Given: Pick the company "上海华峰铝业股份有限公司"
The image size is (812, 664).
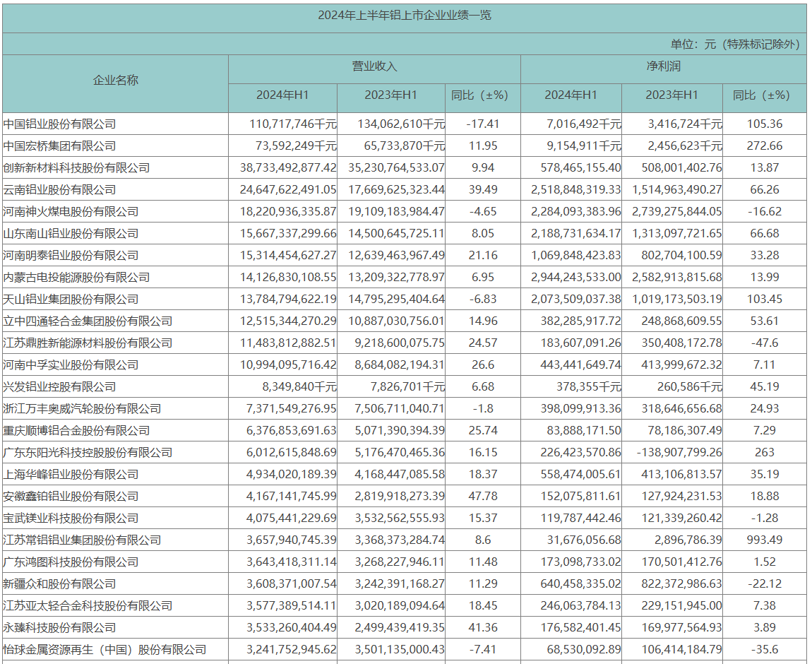Looking at the screenshot, I should pyautogui.click(x=71, y=475).
